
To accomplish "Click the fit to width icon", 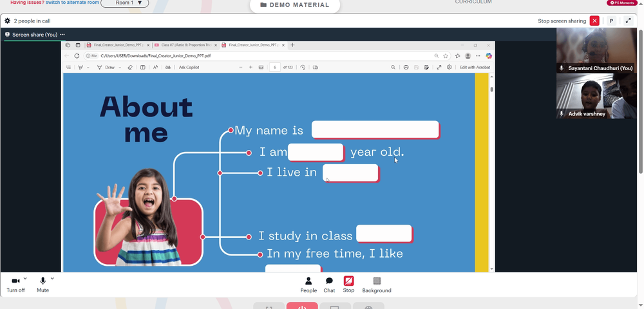I will pos(261,68).
